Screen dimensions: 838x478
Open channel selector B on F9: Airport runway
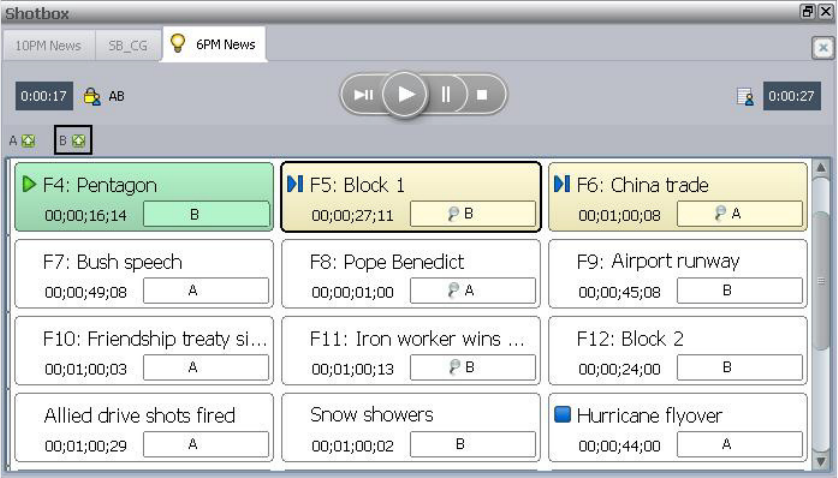(x=740, y=291)
